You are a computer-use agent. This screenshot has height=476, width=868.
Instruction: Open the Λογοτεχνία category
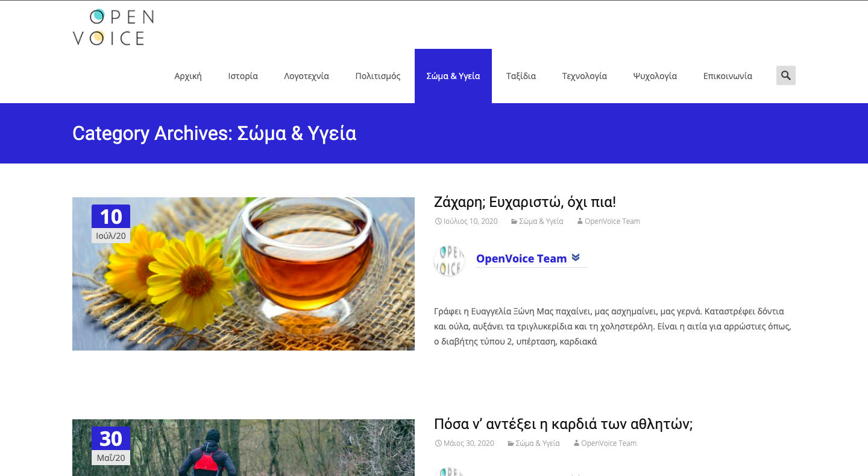pyautogui.click(x=306, y=76)
